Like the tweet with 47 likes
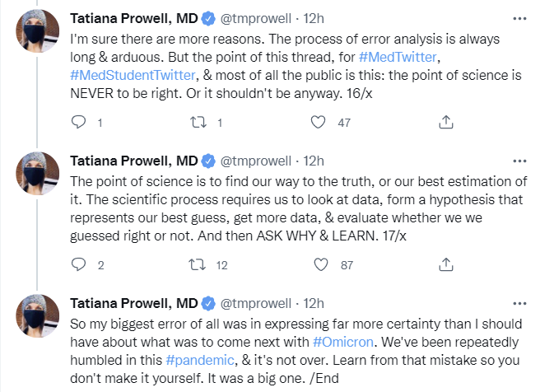Screen dimensions: 540x392 tap(319, 123)
